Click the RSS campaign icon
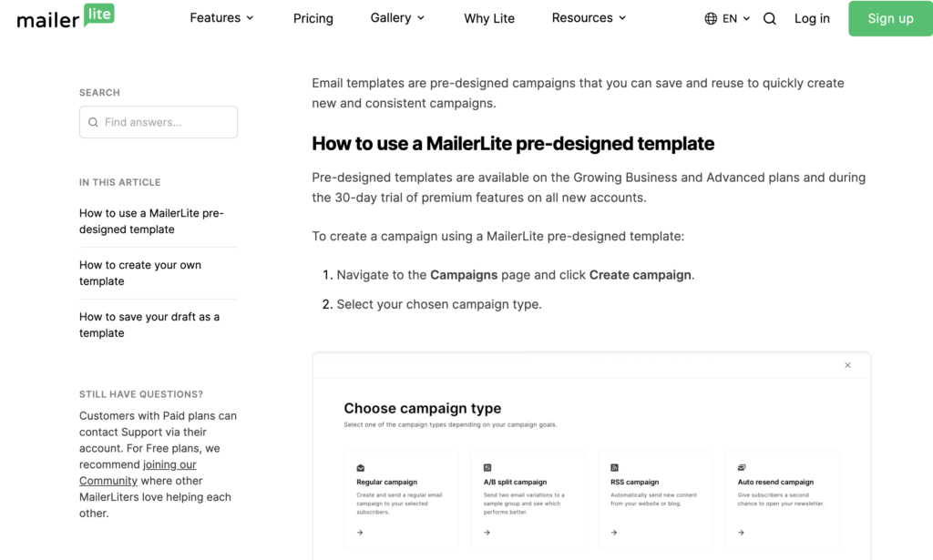 pos(614,467)
